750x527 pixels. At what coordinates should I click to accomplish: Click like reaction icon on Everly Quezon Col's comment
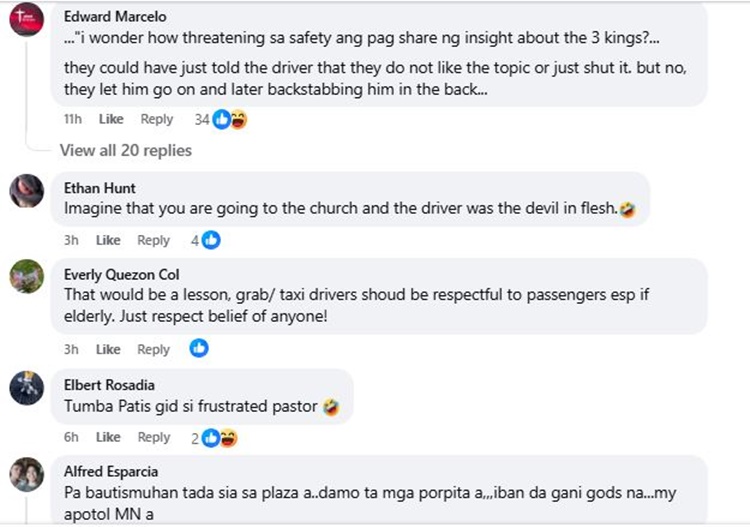(x=199, y=348)
